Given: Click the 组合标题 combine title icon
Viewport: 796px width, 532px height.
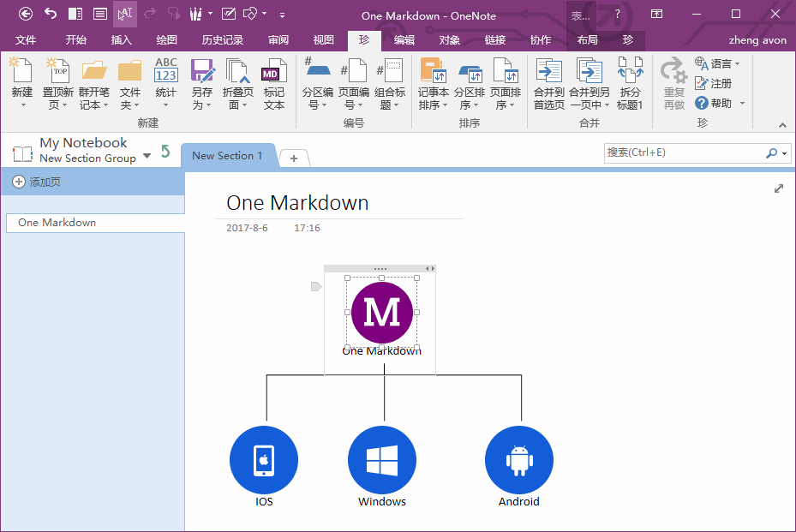Looking at the screenshot, I should (390, 69).
